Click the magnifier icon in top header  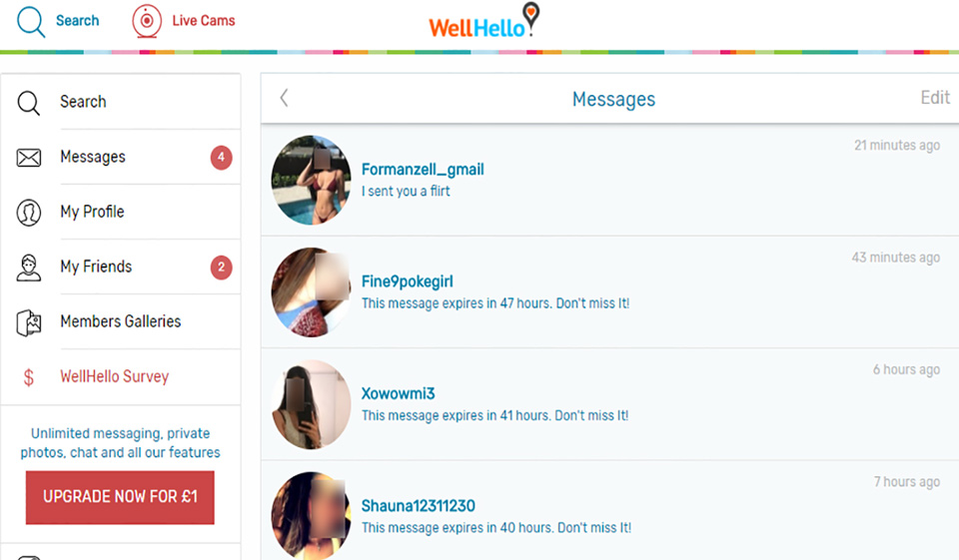(31, 21)
